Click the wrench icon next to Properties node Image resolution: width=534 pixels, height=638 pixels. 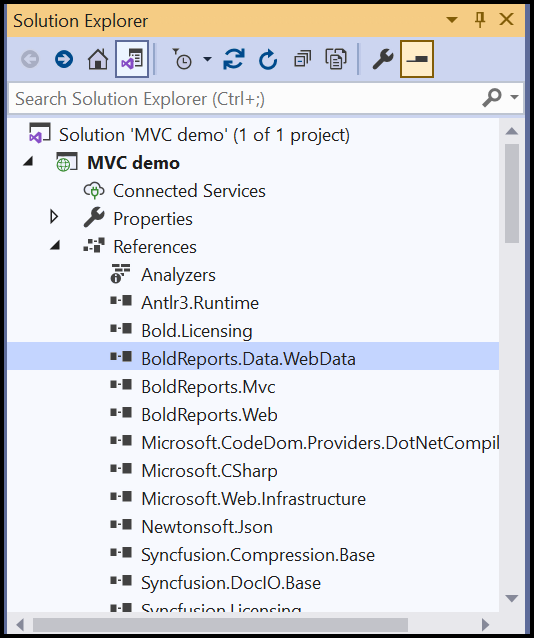click(x=94, y=217)
